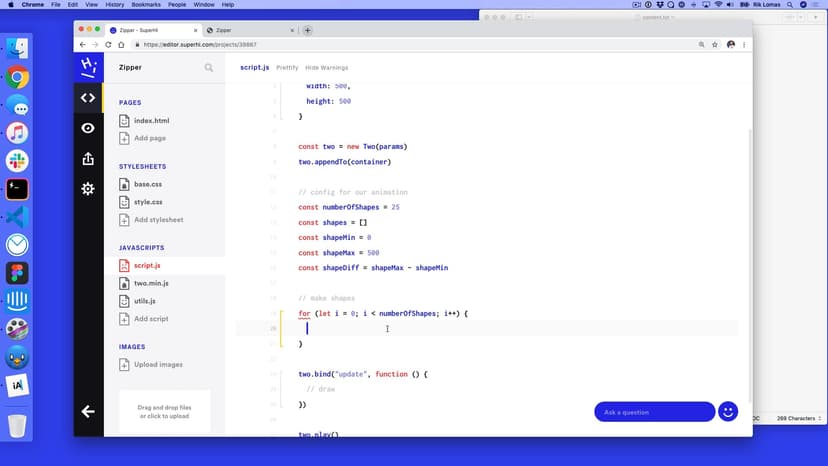Open index.html page file
The width and height of the screenshot is (828, 466).
(151, 121)
